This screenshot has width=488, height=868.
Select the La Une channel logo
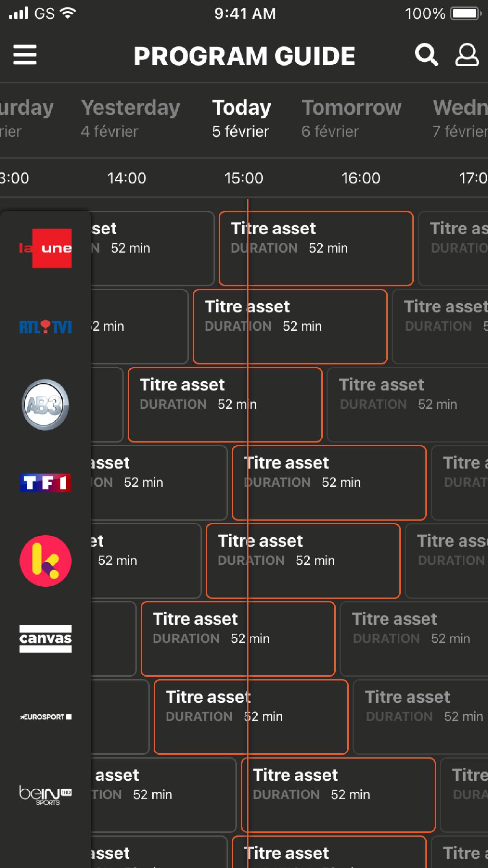click(46, 248)
